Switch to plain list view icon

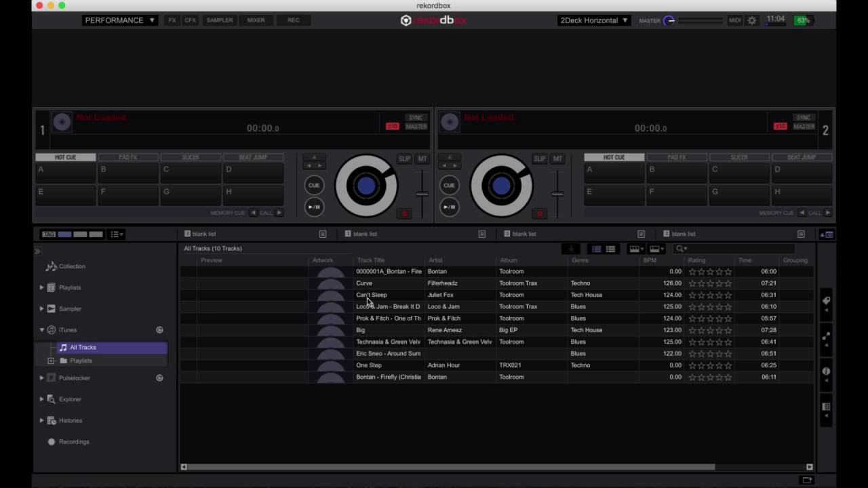tap(611, 249)
